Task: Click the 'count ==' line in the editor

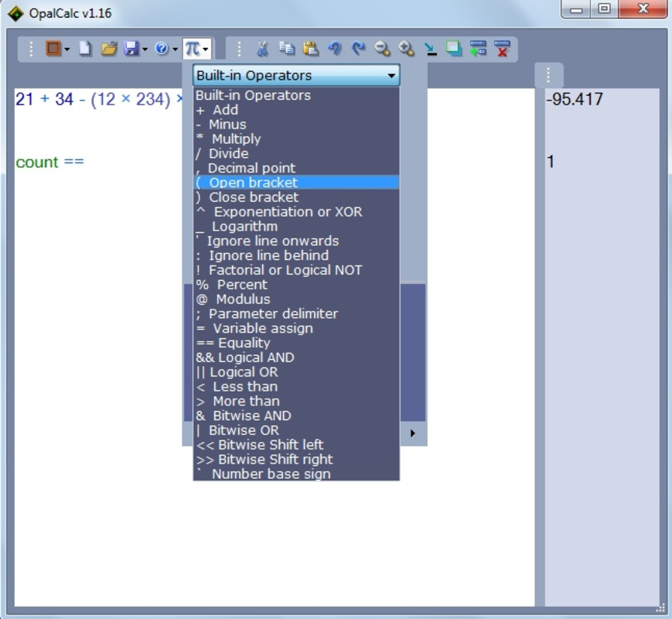Action: 49,162
